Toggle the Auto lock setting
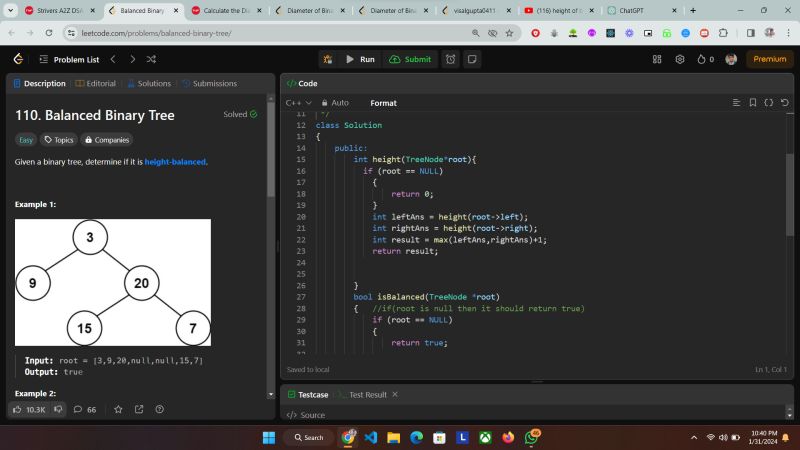 tap(335, 103)
